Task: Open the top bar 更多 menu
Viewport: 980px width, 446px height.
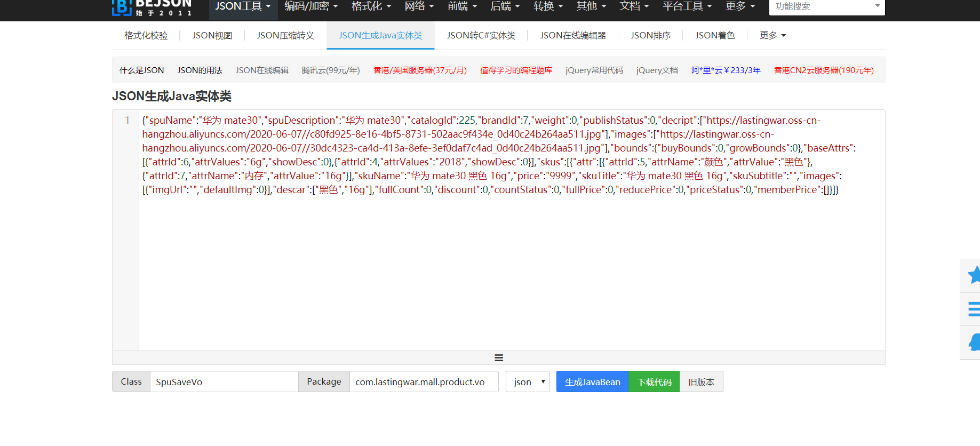Action: (x=740, y=6)
